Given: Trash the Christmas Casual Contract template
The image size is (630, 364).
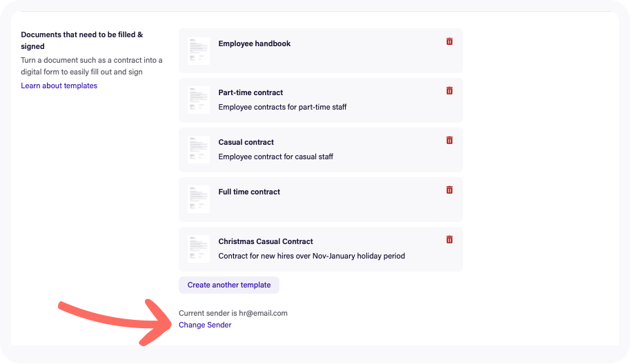Looking at the screenshot, I should click(x=449, y=240).
